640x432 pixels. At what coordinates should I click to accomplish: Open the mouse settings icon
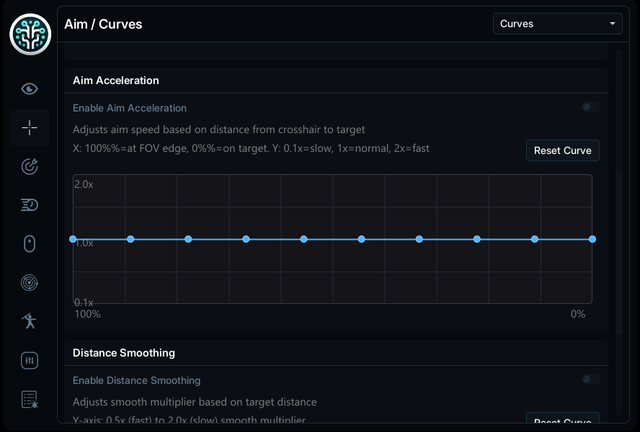click(29, 244)
